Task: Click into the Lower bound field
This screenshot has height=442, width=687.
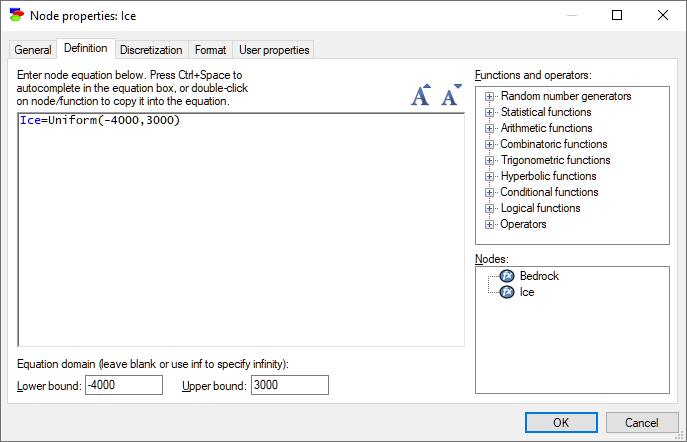Action: 124,385
